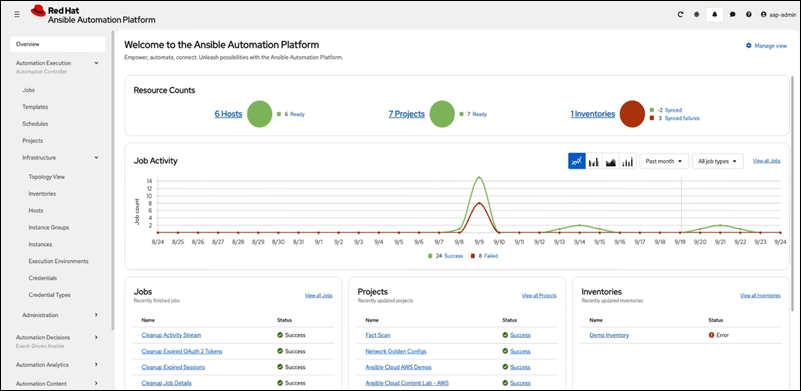Open the help question mark icon
The height and width of the screenshot is (391, 801).
coord(748,15)
